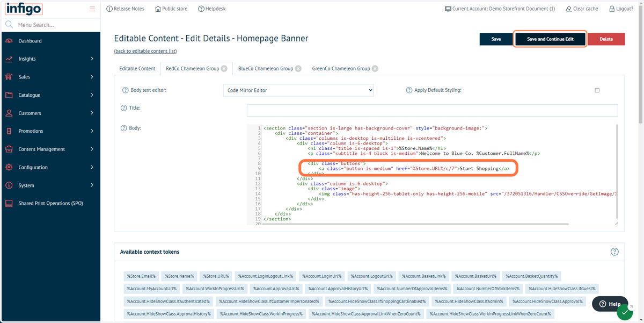Close the GreenCo Chameleon Group tab
644x323 pixels.
375,69
